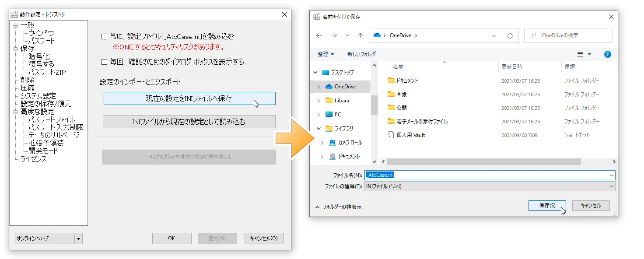
Task: Click the ファイル名 input showing _AtcCase.ini
Action: pyautogui.click(x=437, y=175)
